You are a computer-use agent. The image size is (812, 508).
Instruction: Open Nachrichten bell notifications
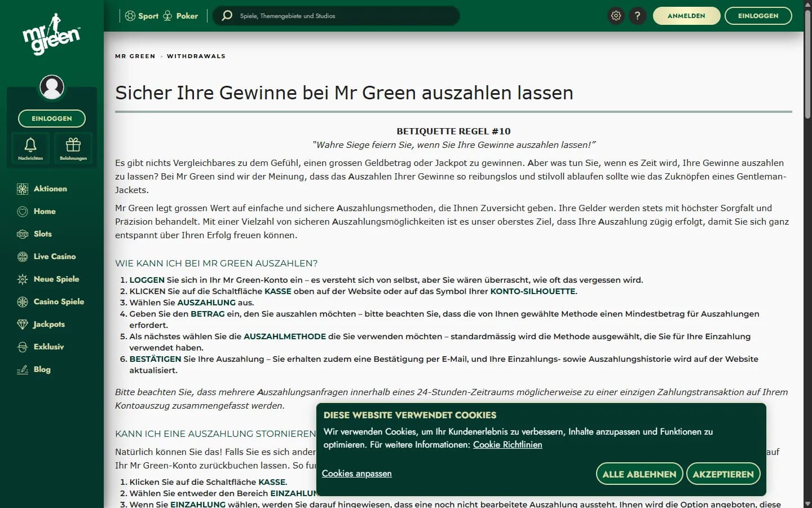click(x=30, y=148)
